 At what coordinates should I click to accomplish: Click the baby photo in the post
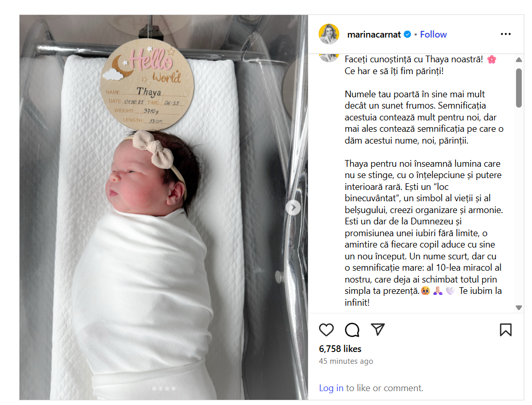pos(163,207)
